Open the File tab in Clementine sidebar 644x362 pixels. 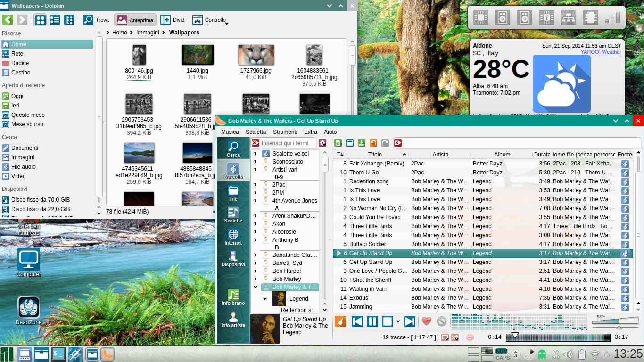(x=233, y=193)
